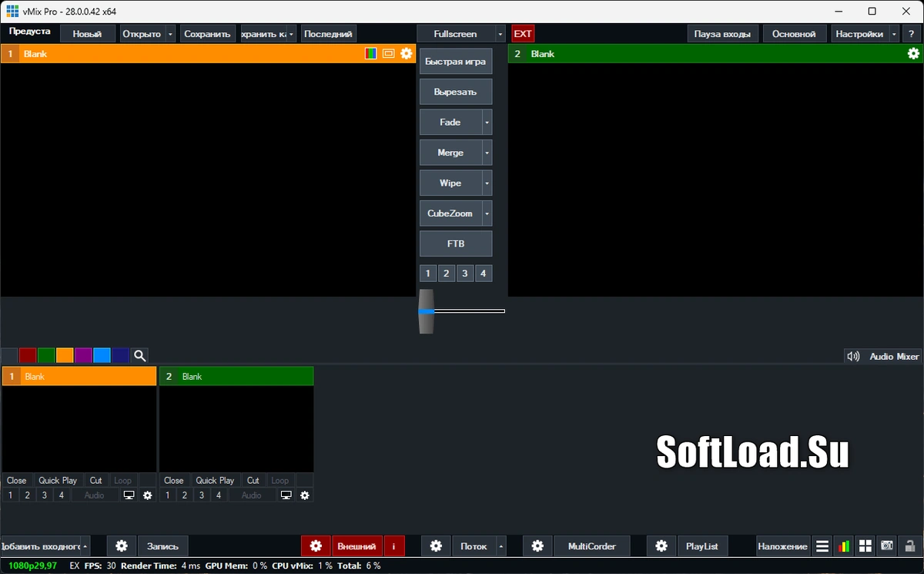Expand Fullscreen dropdown arrow
Screen dimensions: 924x574
[x=500, y=34]
